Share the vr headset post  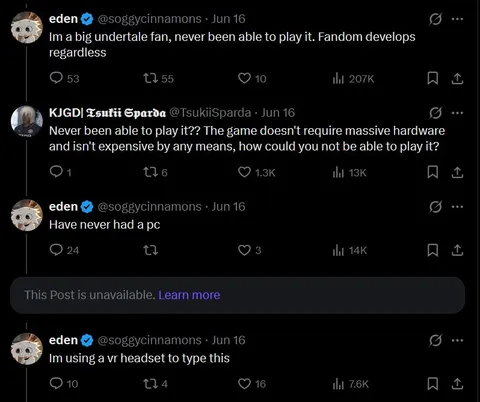coord(457,384)
